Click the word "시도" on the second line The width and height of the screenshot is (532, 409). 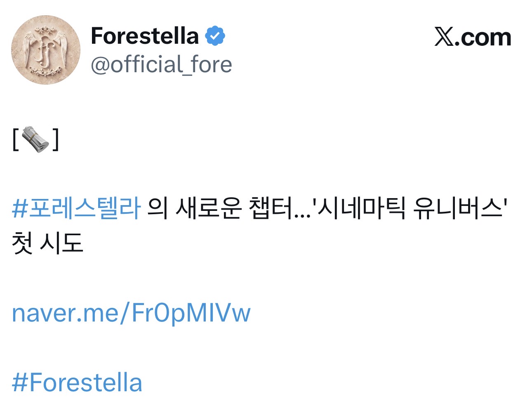(61, 243)
